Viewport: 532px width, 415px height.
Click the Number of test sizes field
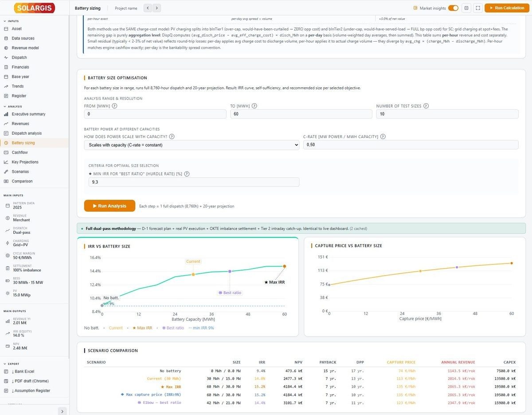(447, 114)
